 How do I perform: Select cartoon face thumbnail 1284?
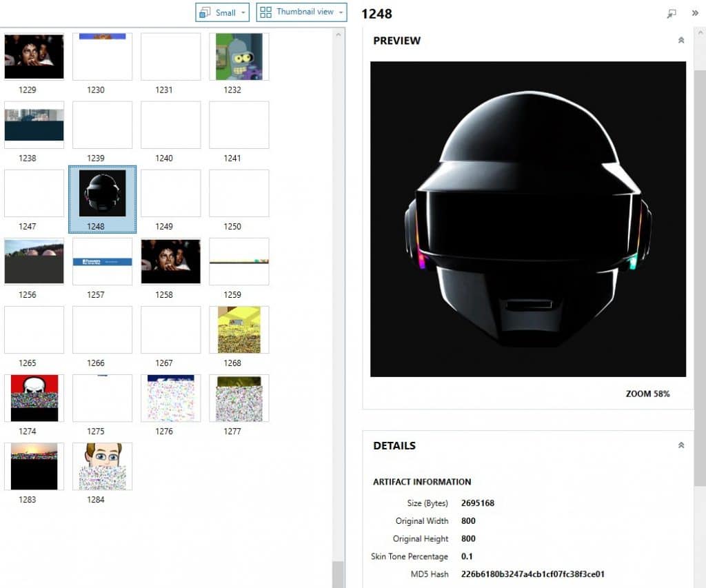click(x=103, y=467)
